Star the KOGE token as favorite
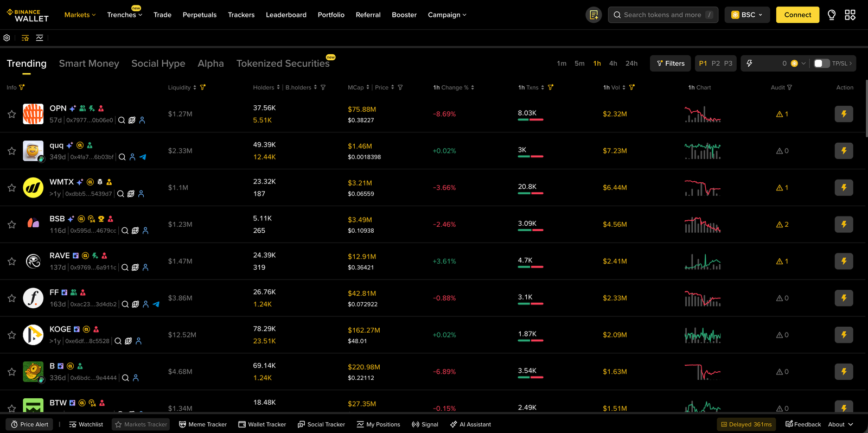The image size is (868, 433). click(x=11, y=335)
